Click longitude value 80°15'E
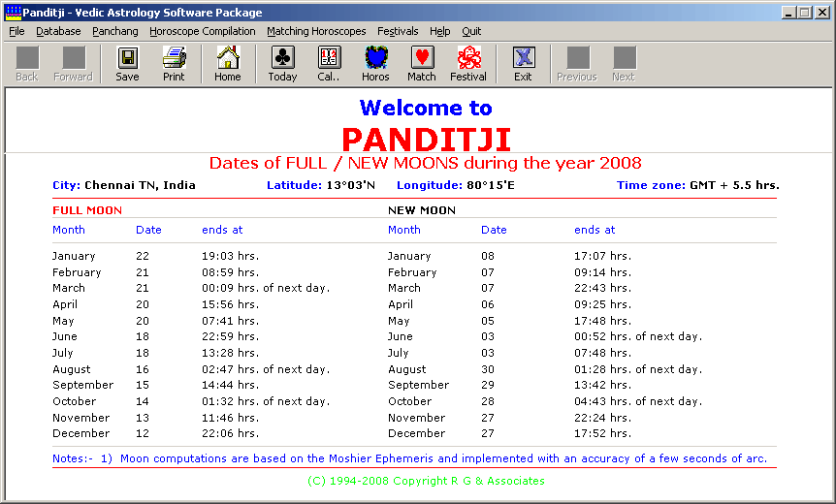The width and height of the screenshot is (836, 504). (491, 185)
